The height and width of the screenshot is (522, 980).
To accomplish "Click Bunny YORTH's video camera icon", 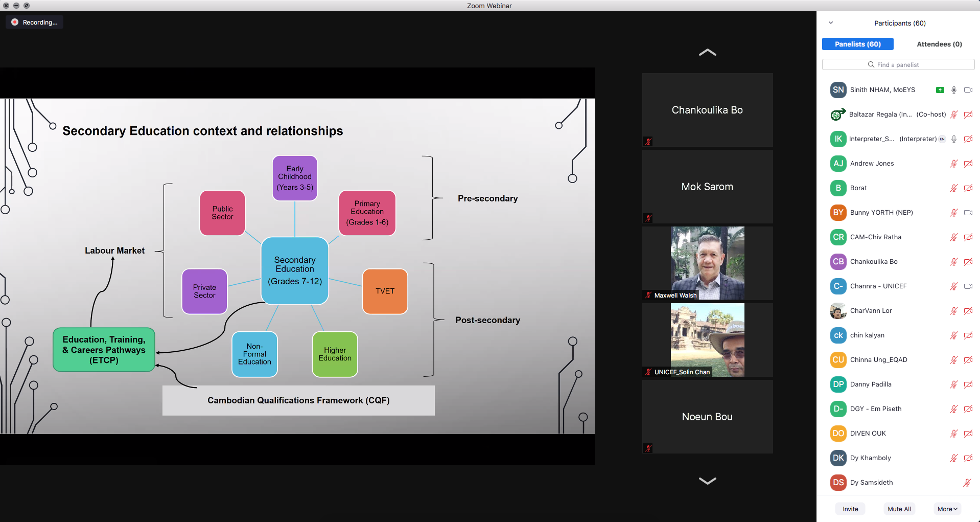I will coord(968,213).
